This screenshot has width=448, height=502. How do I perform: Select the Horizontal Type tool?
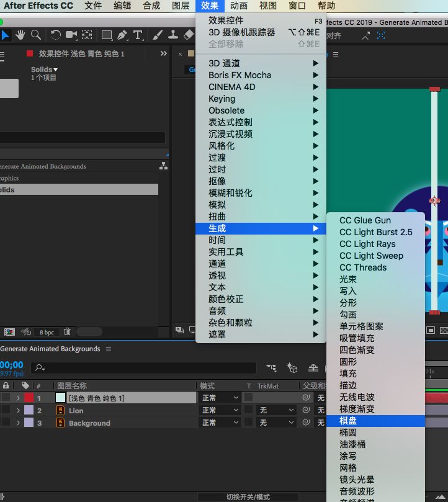tap(138, 35)
